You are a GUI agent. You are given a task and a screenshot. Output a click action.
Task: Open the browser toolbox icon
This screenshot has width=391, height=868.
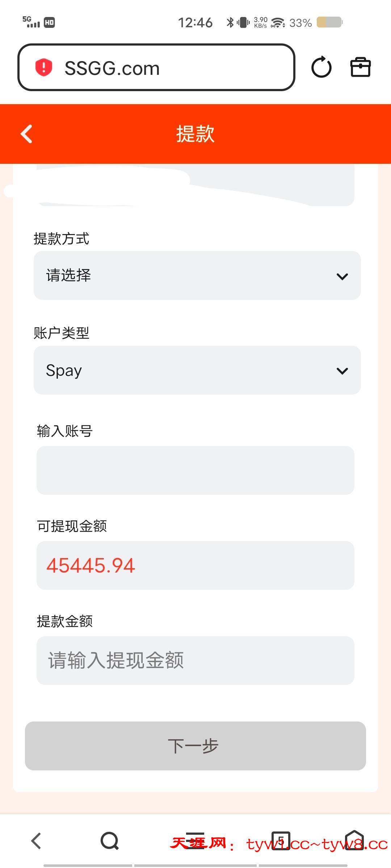pyautogui.click(x=361, y=67)
